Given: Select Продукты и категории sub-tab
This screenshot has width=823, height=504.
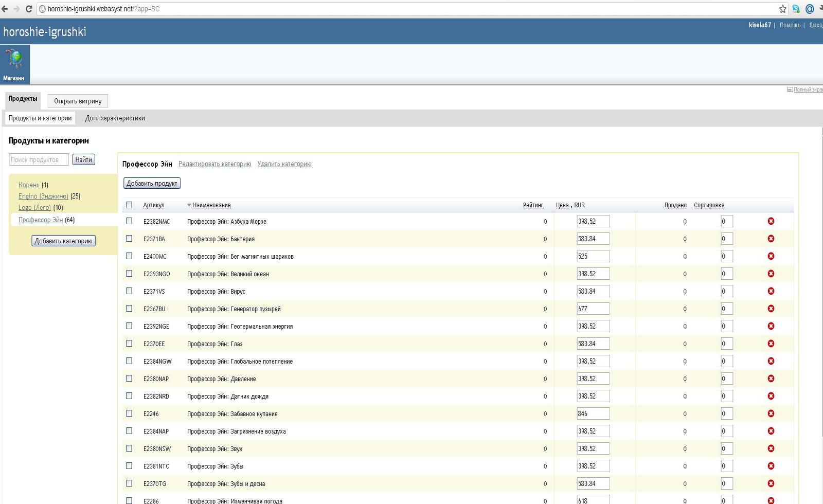Looking at the screenshot, I should [x=40, y=118].
